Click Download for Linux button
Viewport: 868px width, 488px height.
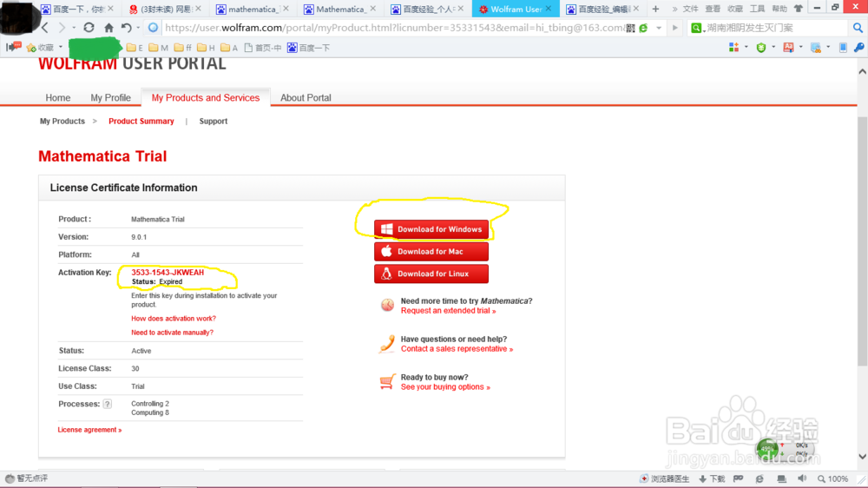(431, 274)
